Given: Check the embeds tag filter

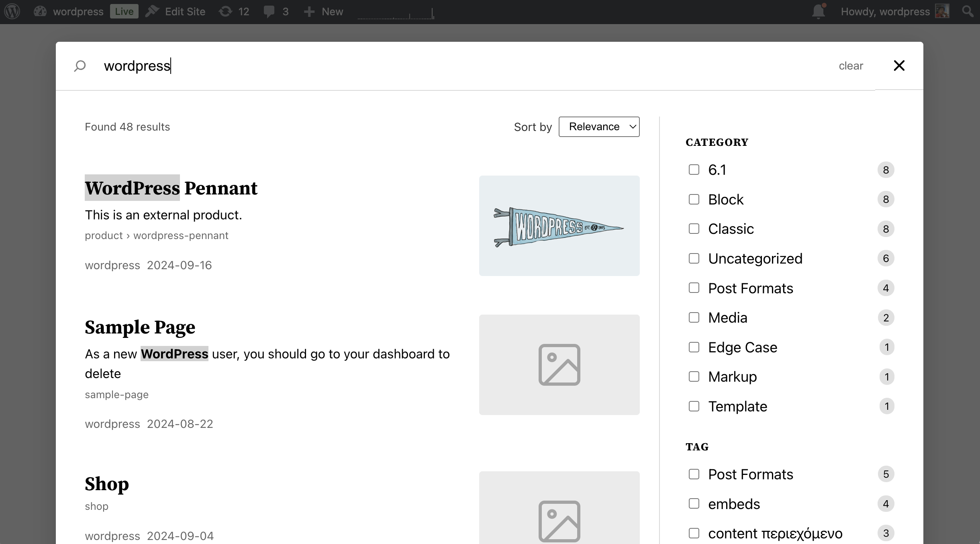Looking at the screenshot, I should [x=694, y=503].
